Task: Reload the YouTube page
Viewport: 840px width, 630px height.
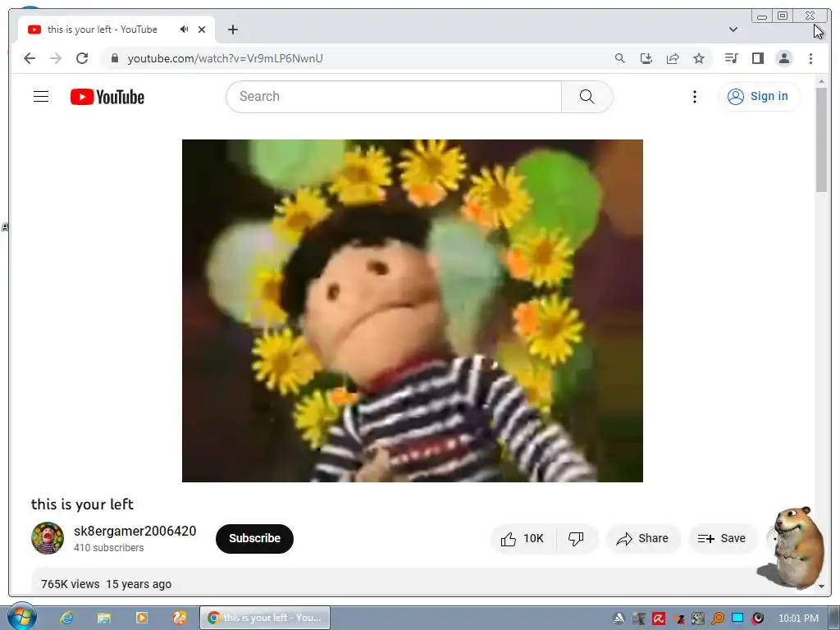Action: pos(82,58)
